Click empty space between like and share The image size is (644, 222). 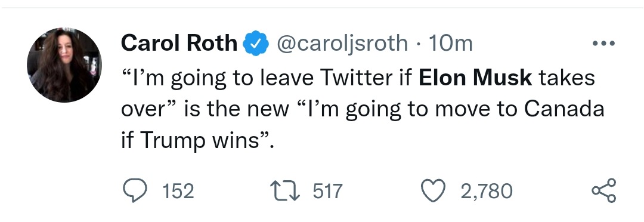(x=552, y=191)
